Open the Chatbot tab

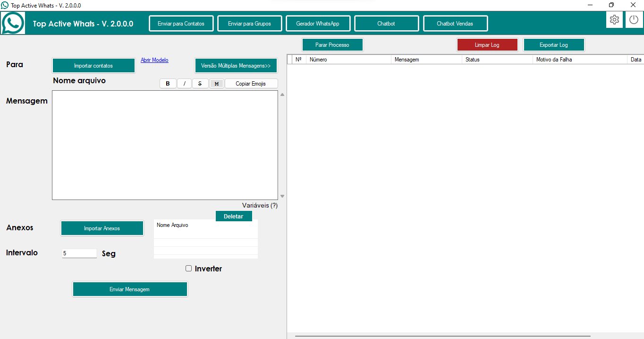[386, 24]
